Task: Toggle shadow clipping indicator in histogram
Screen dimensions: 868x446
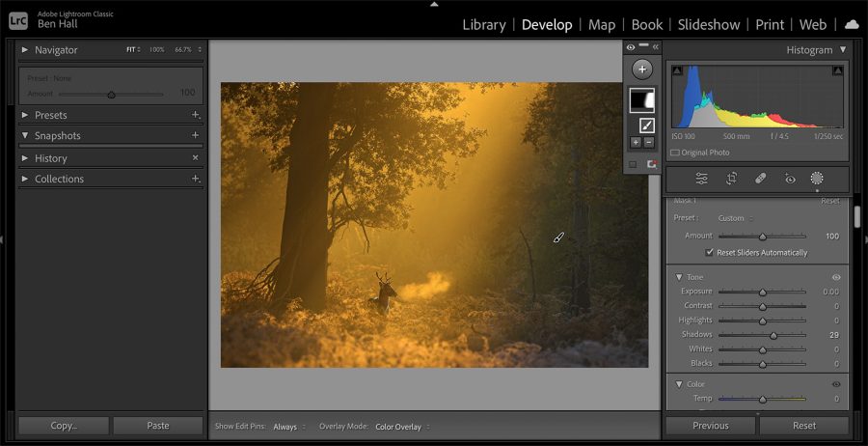Action: pos(678,70)
